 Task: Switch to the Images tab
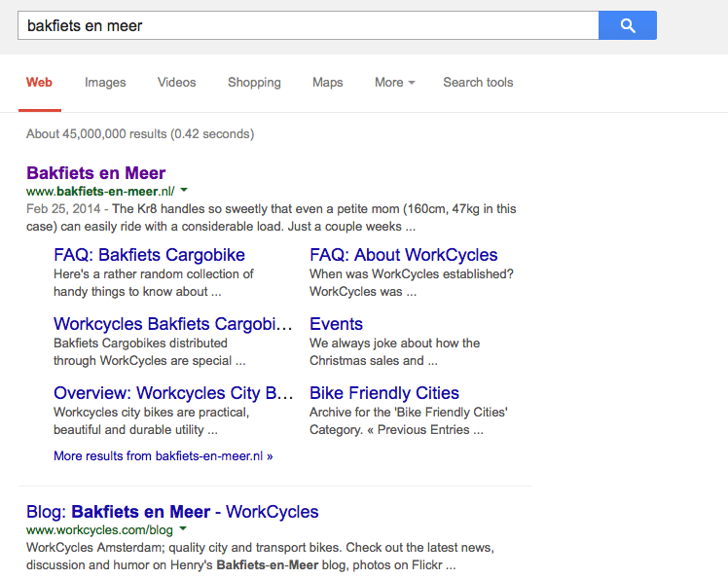(105, 83)
